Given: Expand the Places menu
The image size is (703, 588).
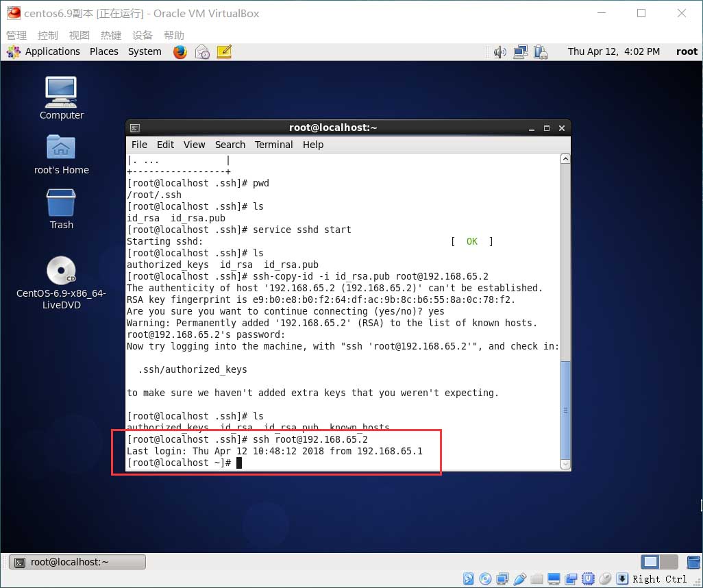Looking at the screenshot, I should pyautogui.click(x=104, y=51).
